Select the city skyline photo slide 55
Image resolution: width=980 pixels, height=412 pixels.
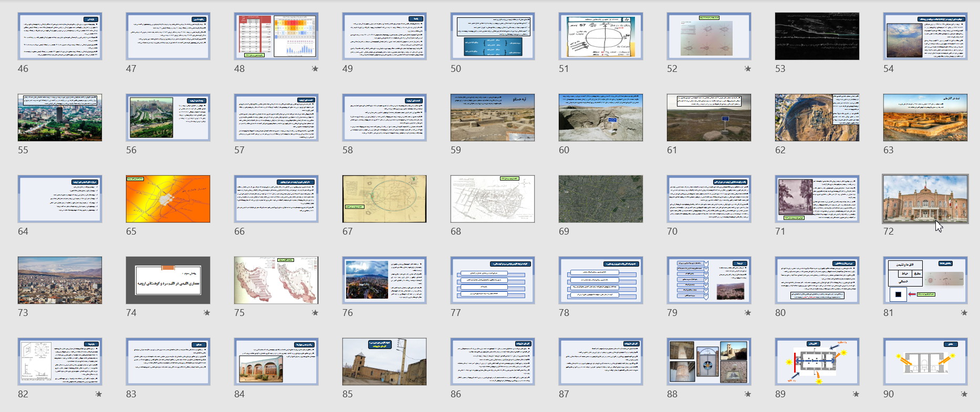(59, 118)
